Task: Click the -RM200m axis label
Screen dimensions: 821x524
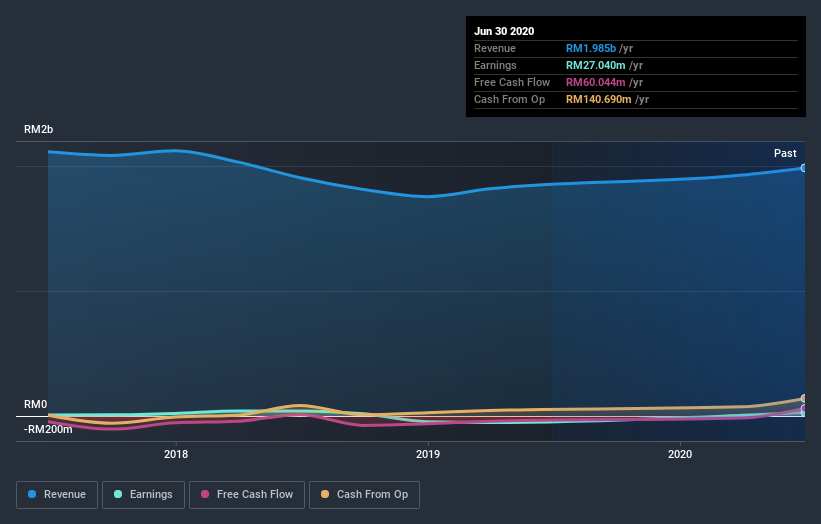Action: point(48,429)
